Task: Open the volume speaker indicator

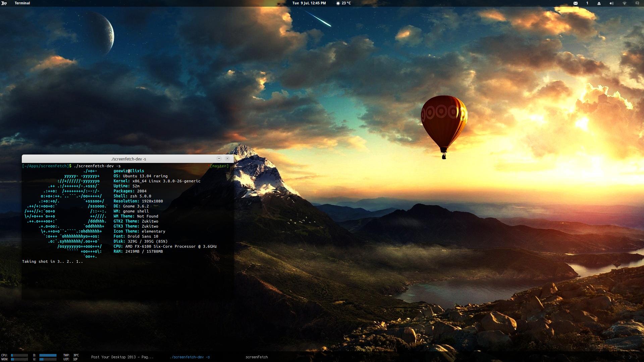Action: coord(611,3)
